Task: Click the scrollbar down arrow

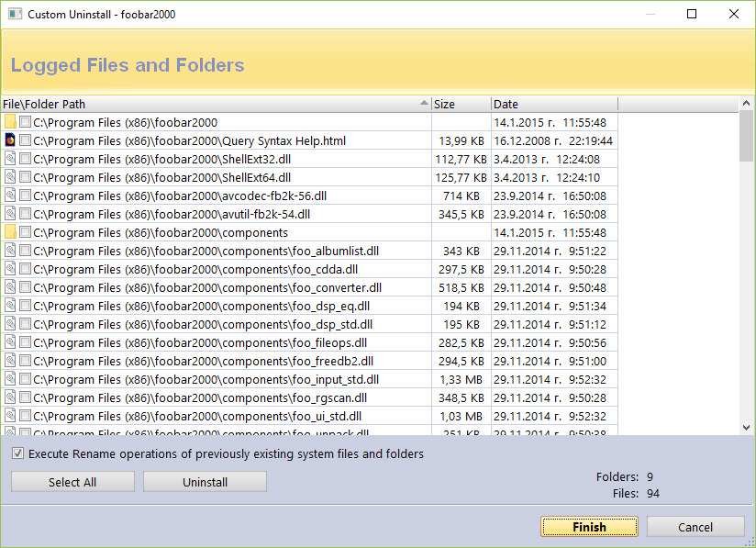Action: [746, 428]
